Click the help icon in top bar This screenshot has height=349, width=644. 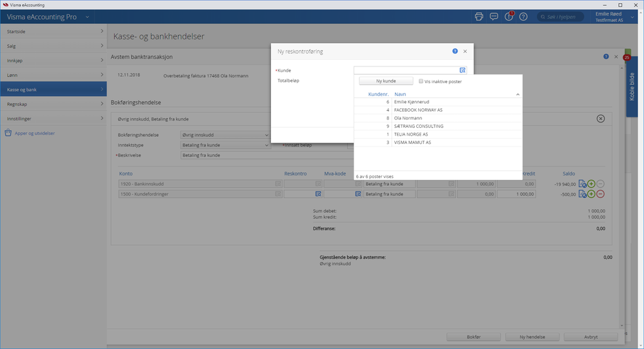523,17
